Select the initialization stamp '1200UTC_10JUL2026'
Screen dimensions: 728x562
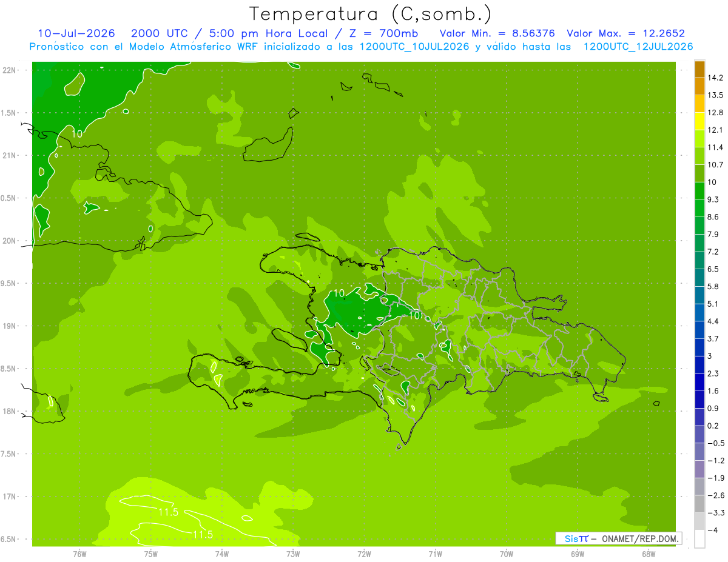414,47
